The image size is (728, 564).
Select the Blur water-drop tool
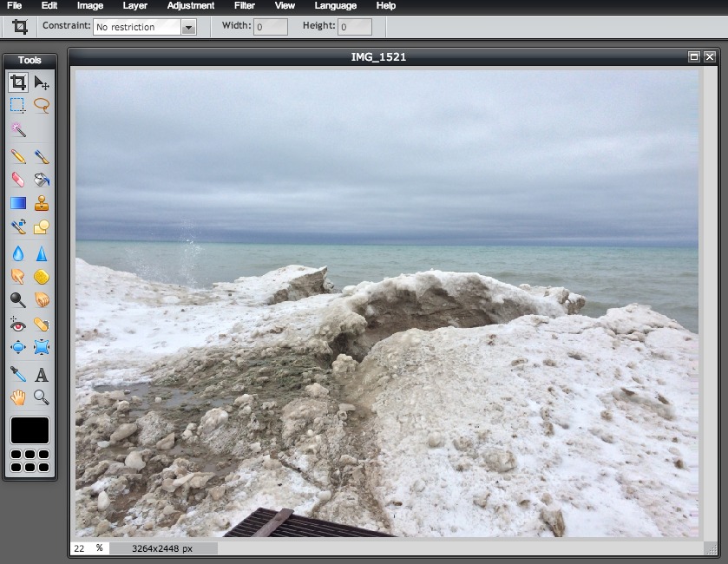[18, 253]
